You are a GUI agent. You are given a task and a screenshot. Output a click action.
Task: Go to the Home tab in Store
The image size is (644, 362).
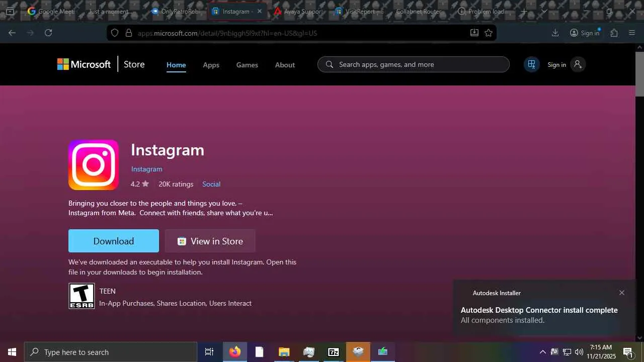pyautogui.click(x=176, y=65)
